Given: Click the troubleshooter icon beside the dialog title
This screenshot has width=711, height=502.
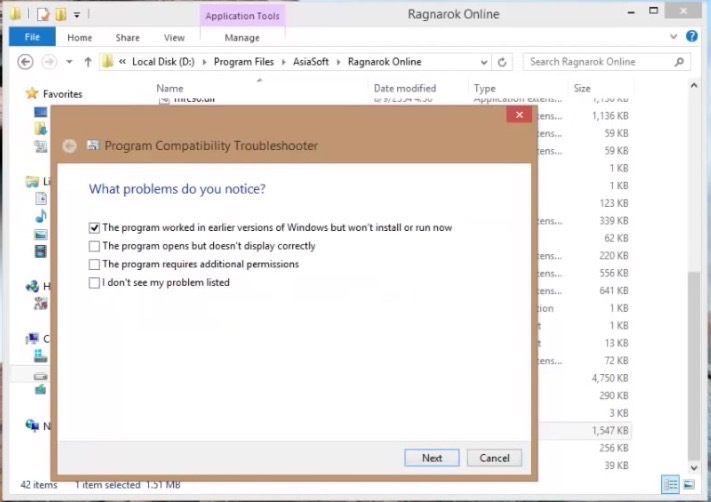Looking at the screenshot, I should [93, 145].
